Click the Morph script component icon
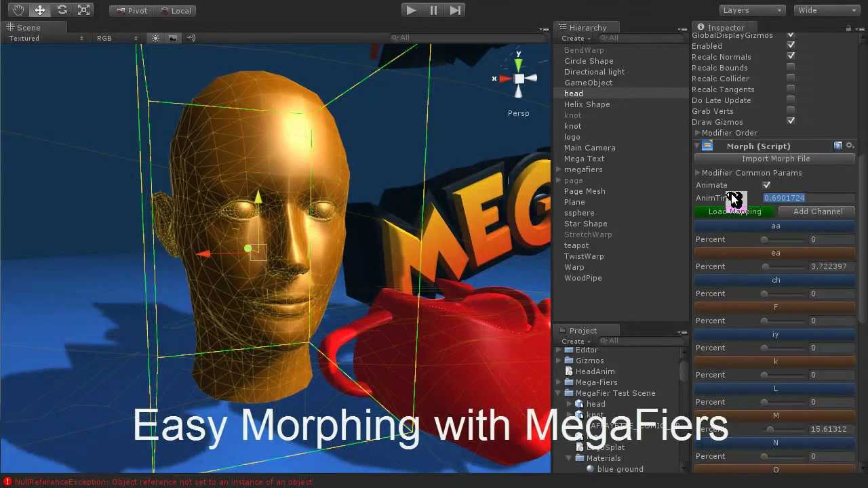The width and height of the screenshot is (868, 488). pos(707,146)
